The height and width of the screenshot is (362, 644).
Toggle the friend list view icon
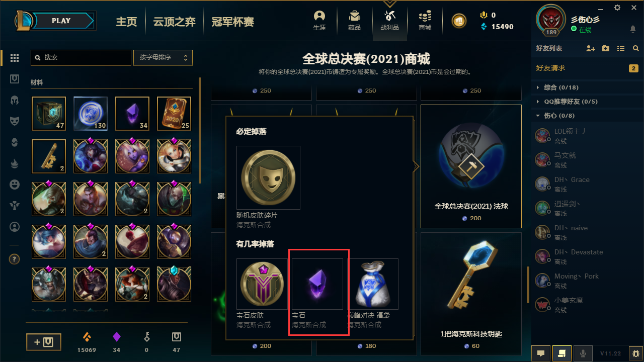pyautogui.click(x=621, y=48)
